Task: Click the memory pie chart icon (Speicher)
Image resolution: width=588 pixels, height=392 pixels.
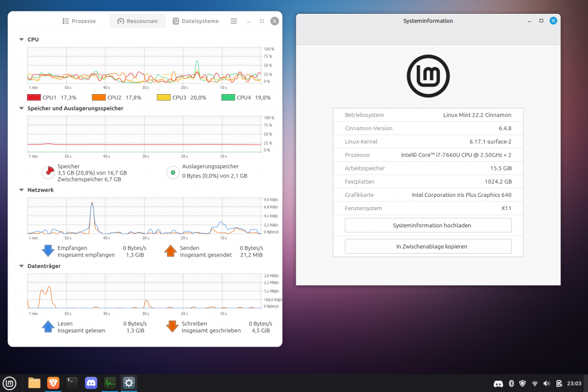Action: pyautogui.click(x=48, y=172)
